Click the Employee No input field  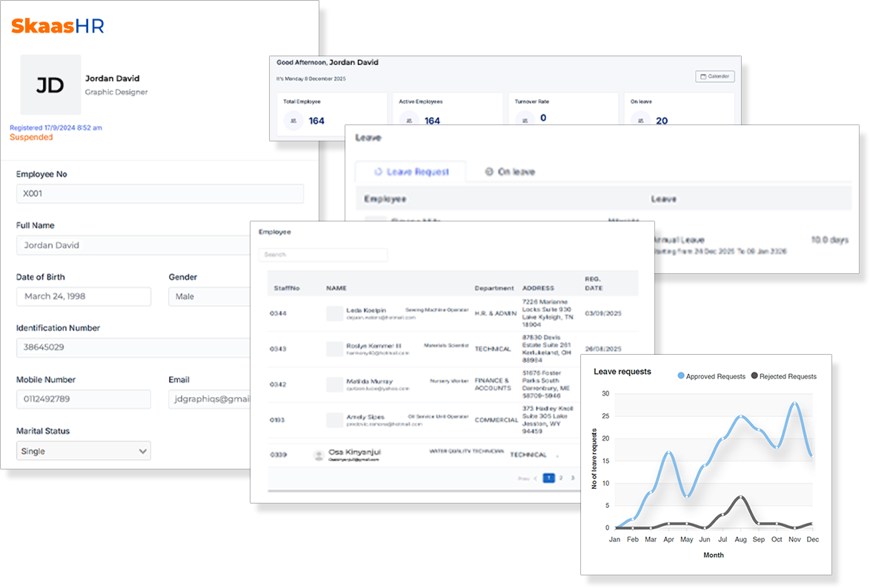160,194
